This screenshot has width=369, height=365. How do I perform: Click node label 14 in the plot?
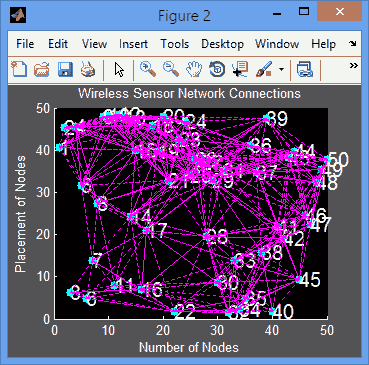(x=141, y=218)
